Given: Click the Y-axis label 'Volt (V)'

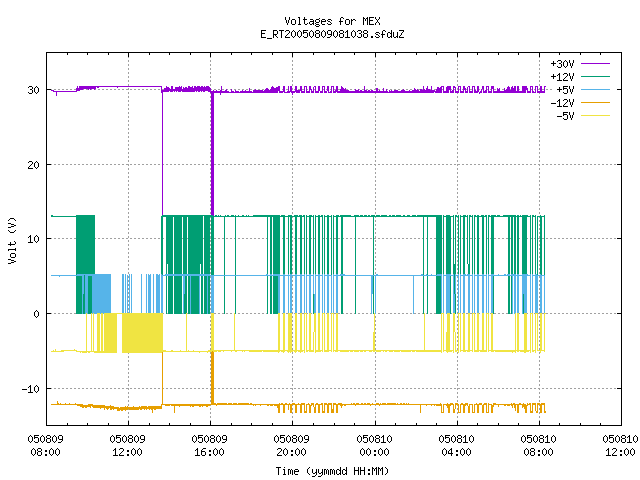Looking at the screenshot, I should click(x=12, y=241).
